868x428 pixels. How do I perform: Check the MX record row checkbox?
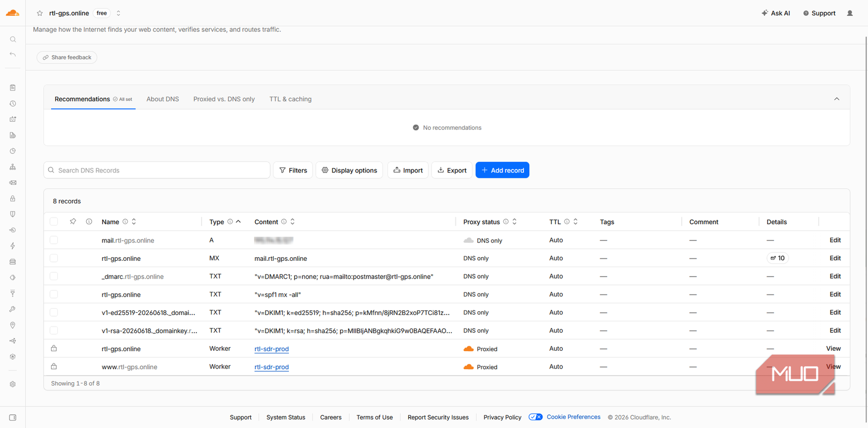click(54, 258)
